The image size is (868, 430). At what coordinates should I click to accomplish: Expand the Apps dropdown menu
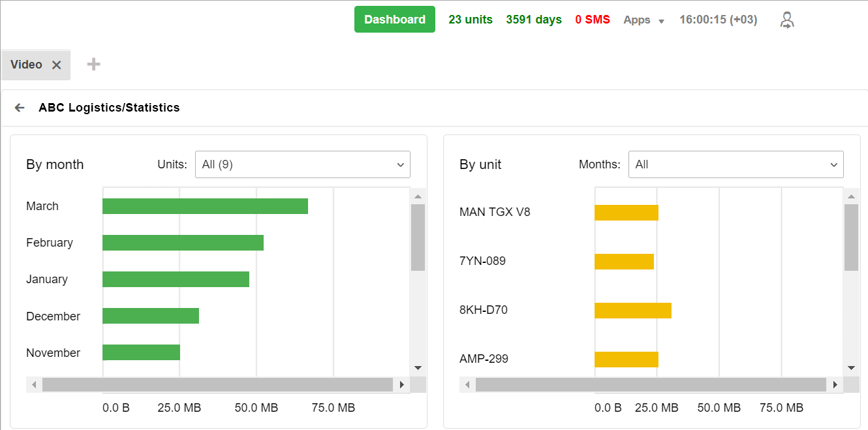643,20
